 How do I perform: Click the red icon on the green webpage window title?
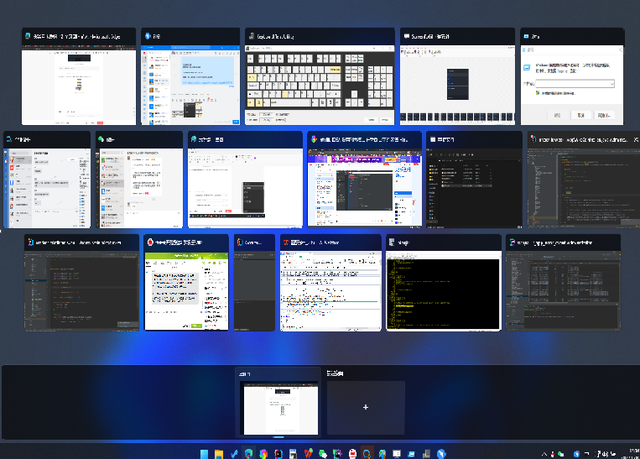[x=150, y=242]
